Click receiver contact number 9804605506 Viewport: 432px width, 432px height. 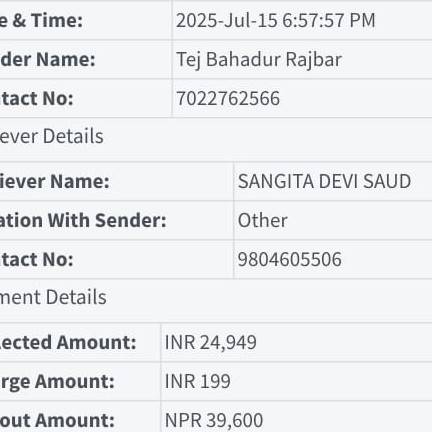point(289,259)
